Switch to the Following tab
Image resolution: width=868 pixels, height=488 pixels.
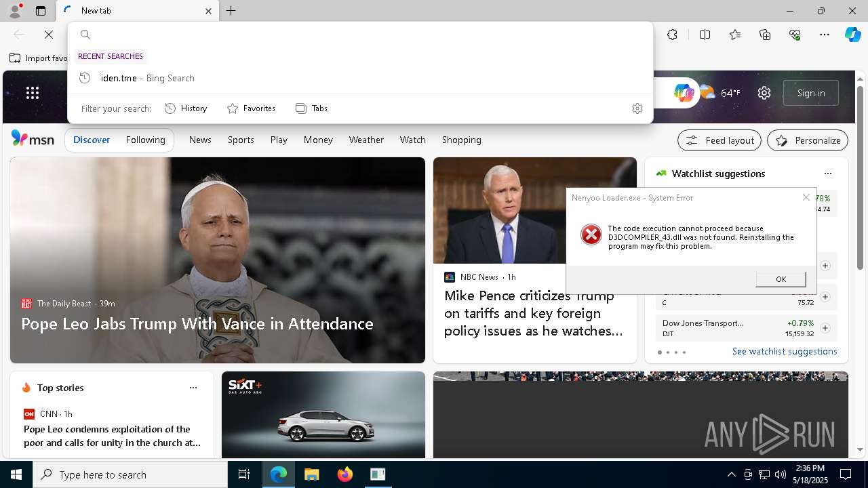point(145,140)
